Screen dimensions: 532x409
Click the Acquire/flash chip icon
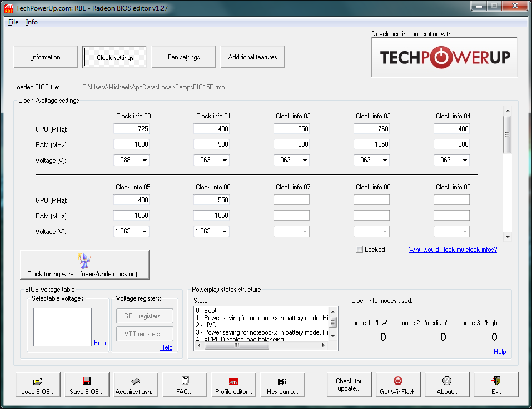point(136,381)
